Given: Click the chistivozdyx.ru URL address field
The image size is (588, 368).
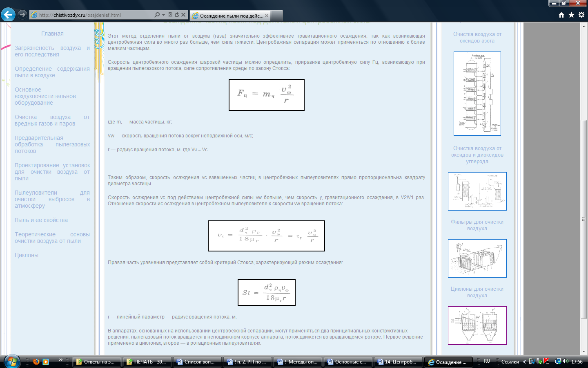Looking at the screenshot, I should coord(92,15).
